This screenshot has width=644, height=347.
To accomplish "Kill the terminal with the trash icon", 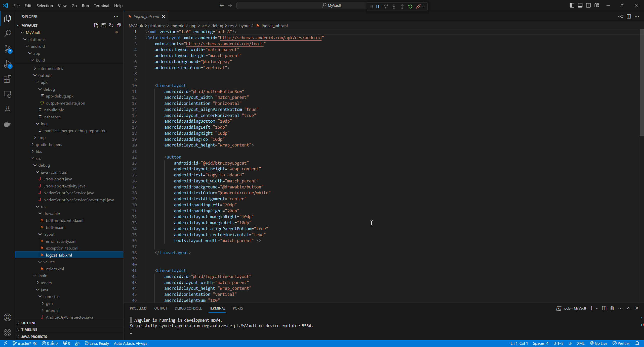I will (x=612, y=308).
